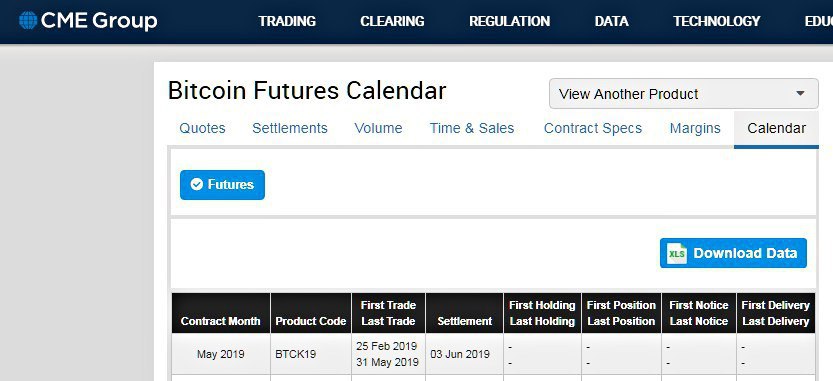Click the Download Data button
This screenshot has width=833, height=381.
click(733, 253)
